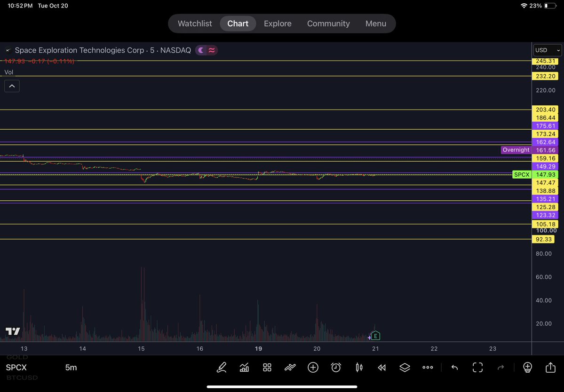The width and height of the screenshot is (564, 392).
Task: Select the 203.40 price level label
Action: 545,110
